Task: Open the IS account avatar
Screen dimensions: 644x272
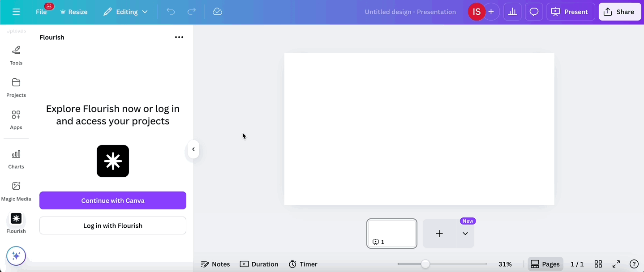Action: tap(477, 12)
